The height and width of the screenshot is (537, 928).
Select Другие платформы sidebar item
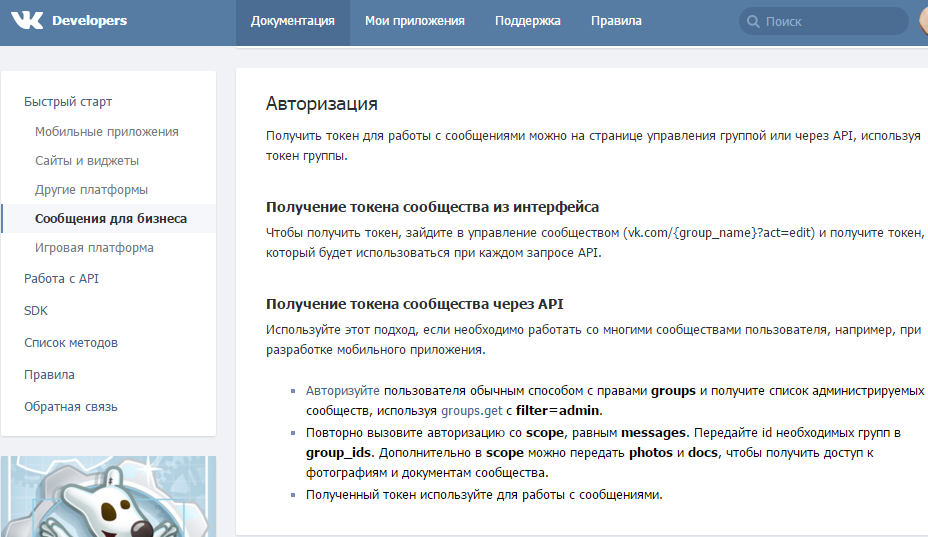91,190
